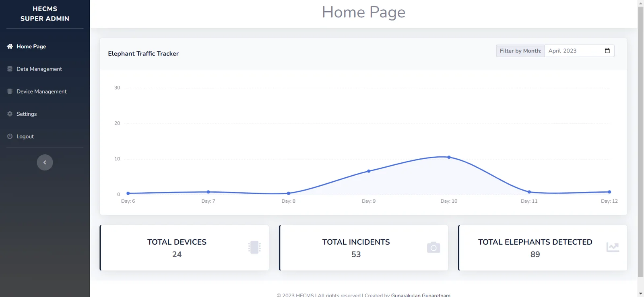Click the microchip icon in Total Devices card

tap(254, 247)
